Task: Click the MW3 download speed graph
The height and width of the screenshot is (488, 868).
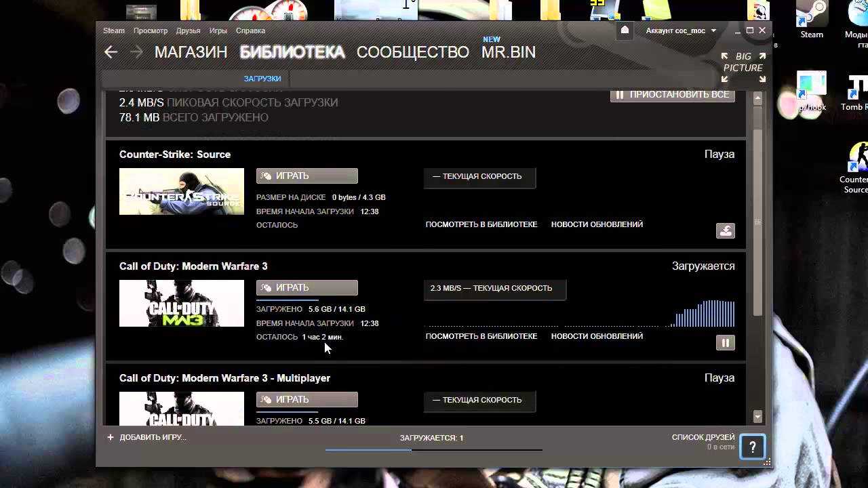Action: click(580, 313)
